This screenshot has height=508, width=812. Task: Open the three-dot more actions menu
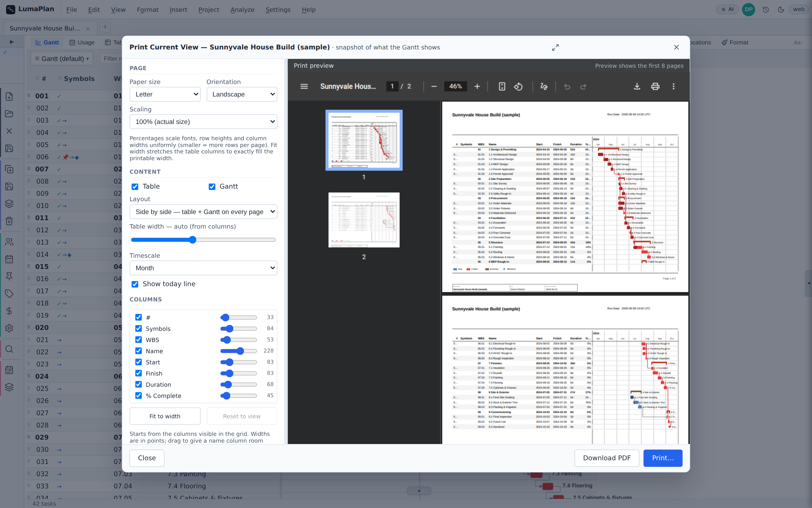pos(673,86)
